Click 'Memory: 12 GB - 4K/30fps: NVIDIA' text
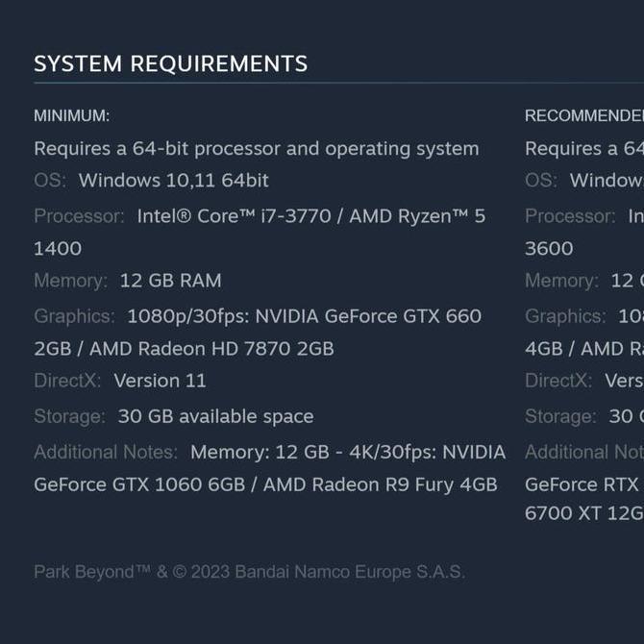Screen dimensions: 644x644 [x=348, y=452]
